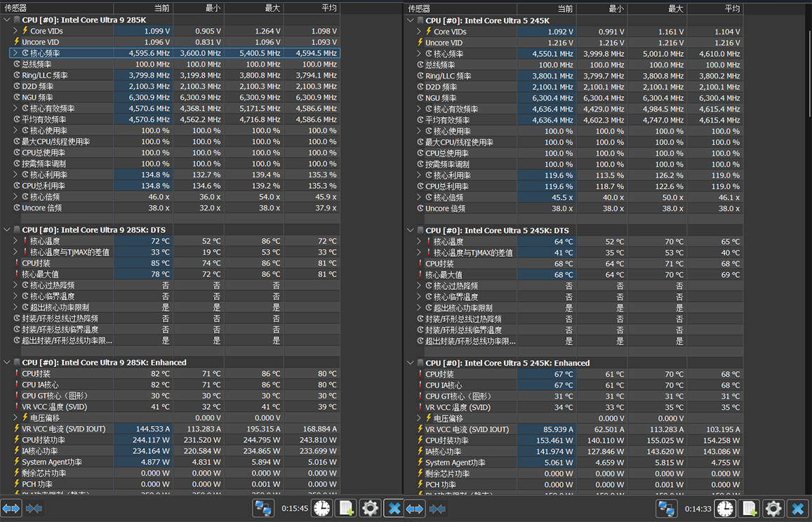Click expand-layout blue arrows icon in 285K window
812x522 pixels.
click(x=11, y=509)
